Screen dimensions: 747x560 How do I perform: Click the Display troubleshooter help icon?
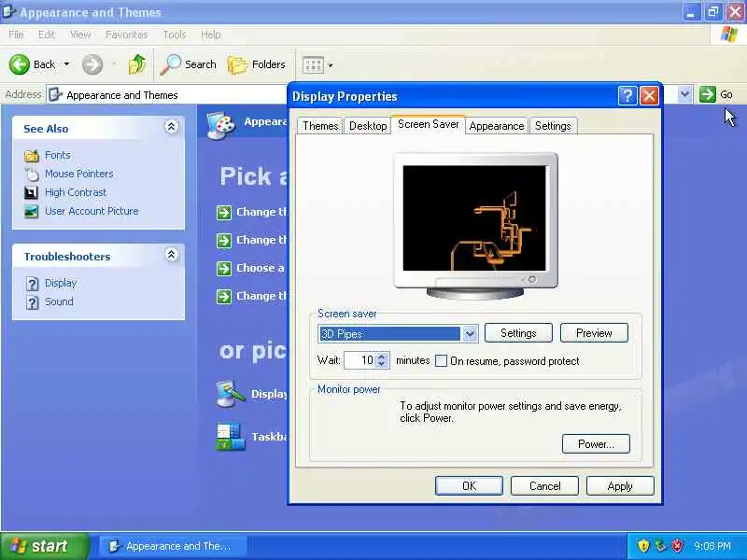pos(32,284)
